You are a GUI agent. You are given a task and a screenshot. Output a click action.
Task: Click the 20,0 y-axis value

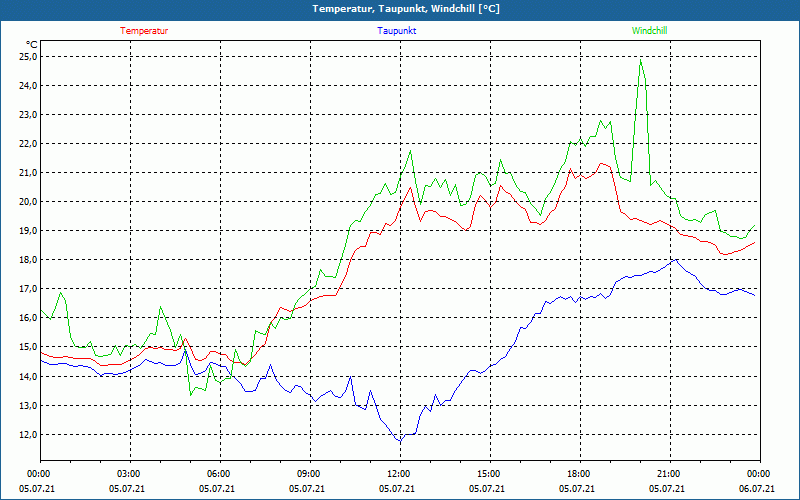coord(29,202)
